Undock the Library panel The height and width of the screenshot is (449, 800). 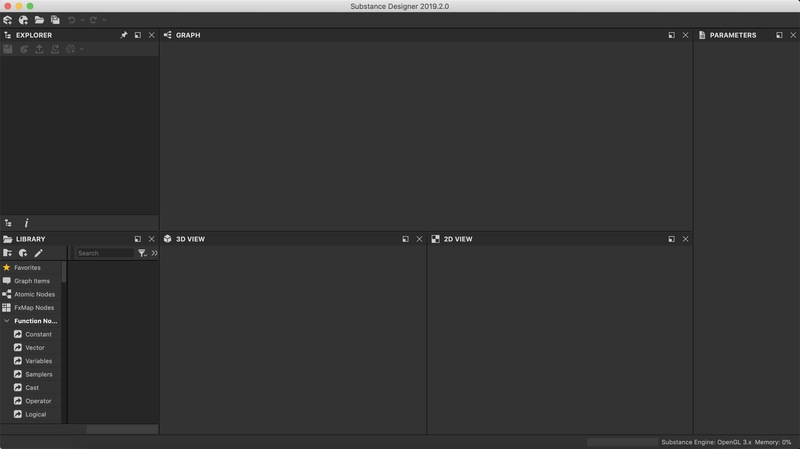tap(138, 239)
